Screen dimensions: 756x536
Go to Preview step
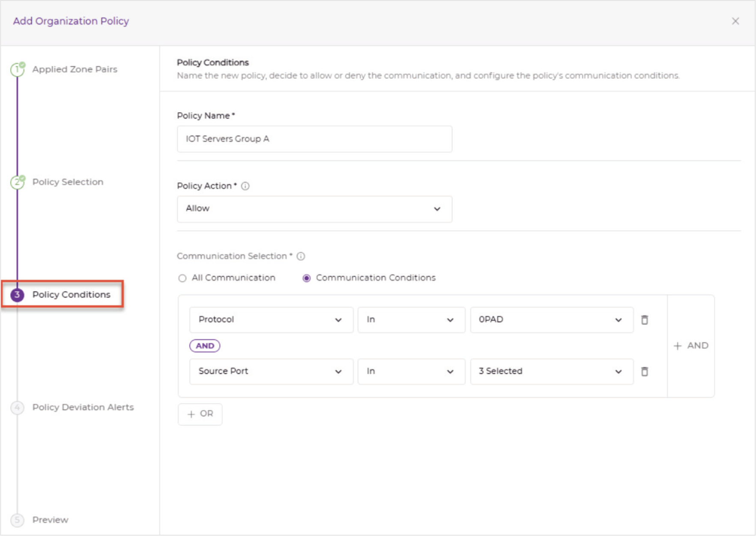tap(50, 520)
